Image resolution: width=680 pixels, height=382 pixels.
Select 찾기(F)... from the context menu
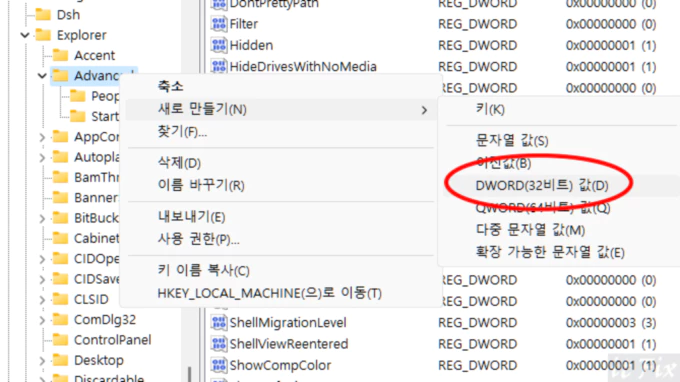(281, 132)
